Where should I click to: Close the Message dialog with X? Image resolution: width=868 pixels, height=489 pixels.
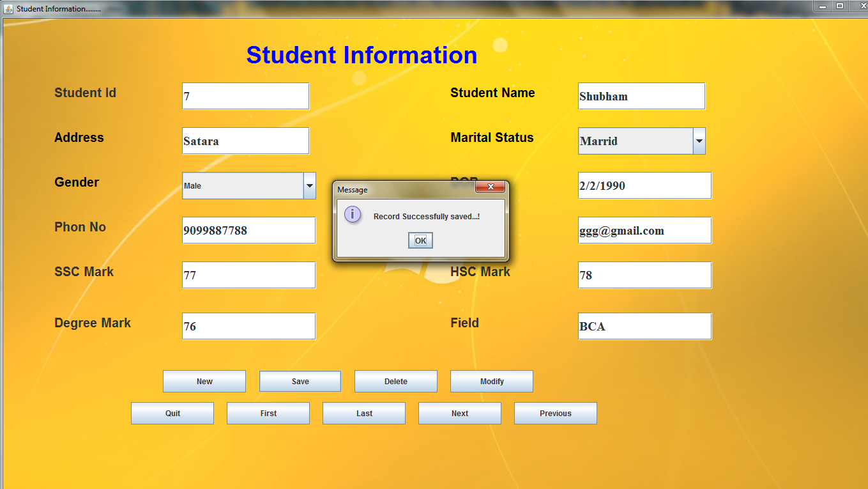pyautogui.click(x=491, y=187)
